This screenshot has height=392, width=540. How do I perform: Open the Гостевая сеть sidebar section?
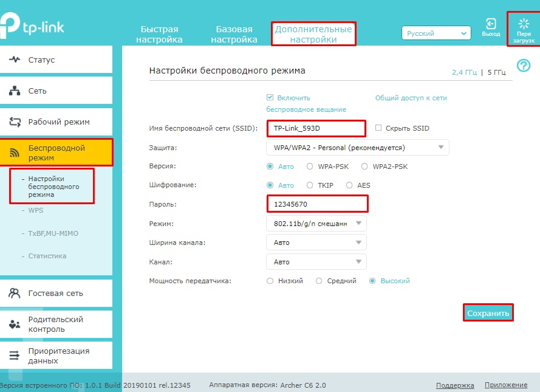[x=56, y=293]
